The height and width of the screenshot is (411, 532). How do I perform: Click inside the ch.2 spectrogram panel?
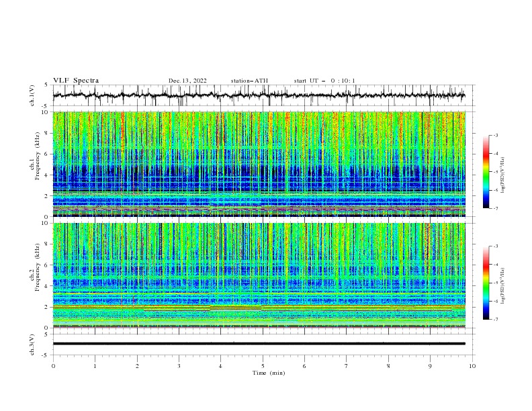259,275
